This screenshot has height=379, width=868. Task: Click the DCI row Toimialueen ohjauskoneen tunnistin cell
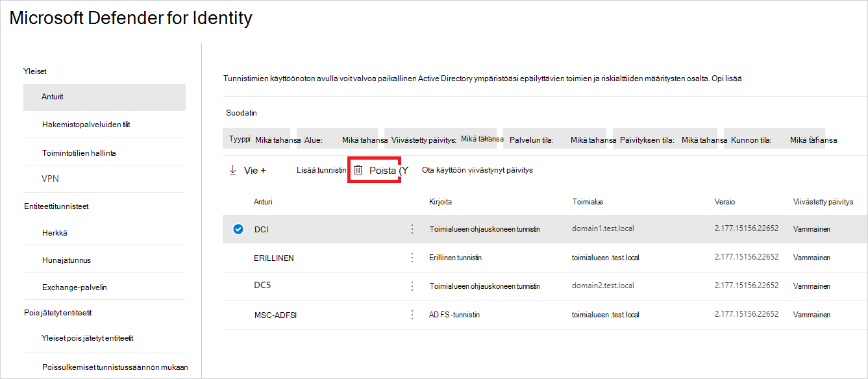click(x=484, y=229)
